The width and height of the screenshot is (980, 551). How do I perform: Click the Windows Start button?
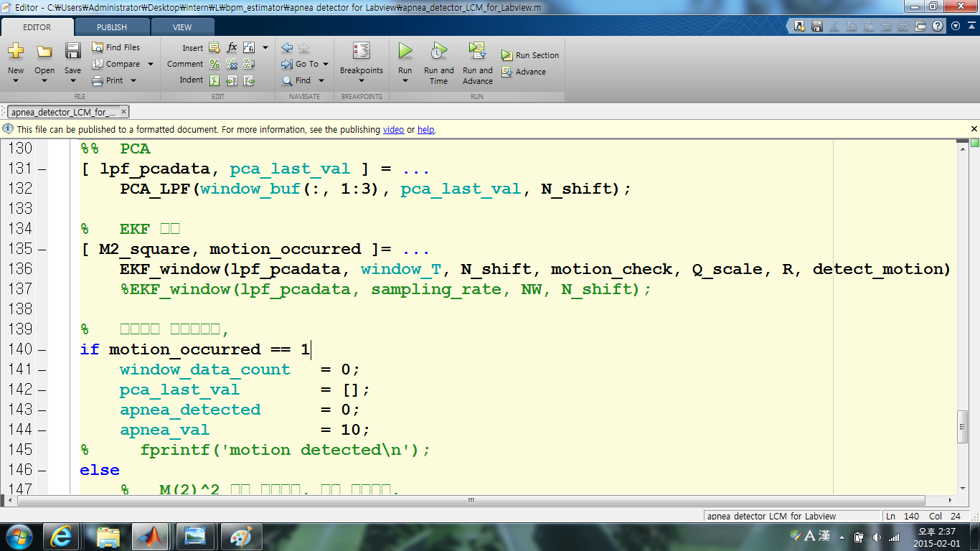(x=19, y=536)
